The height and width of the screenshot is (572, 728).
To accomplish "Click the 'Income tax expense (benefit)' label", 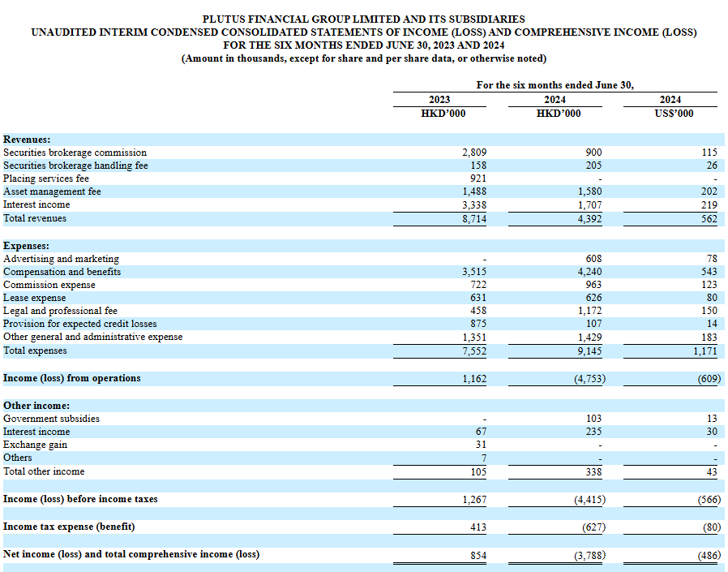I will point(69,527).
